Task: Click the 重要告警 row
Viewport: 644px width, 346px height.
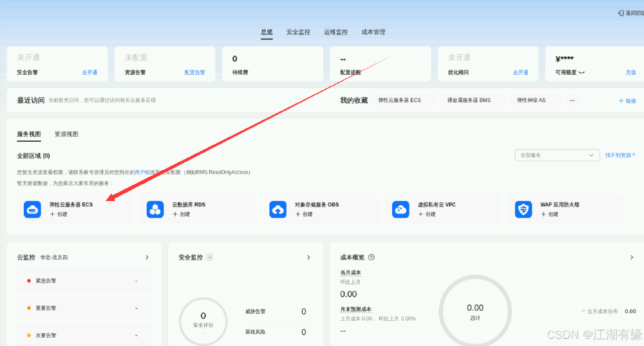Action: [84, 308]
